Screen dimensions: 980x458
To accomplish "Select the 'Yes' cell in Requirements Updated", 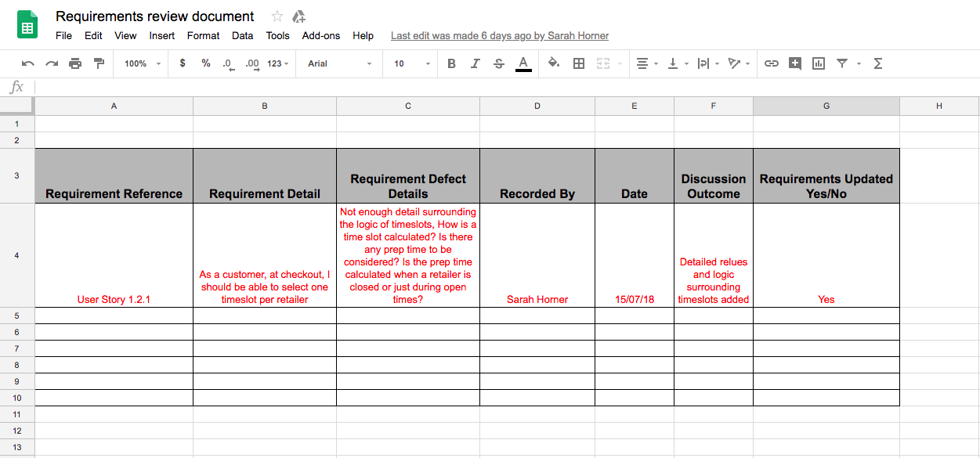I will pos(826,255).
